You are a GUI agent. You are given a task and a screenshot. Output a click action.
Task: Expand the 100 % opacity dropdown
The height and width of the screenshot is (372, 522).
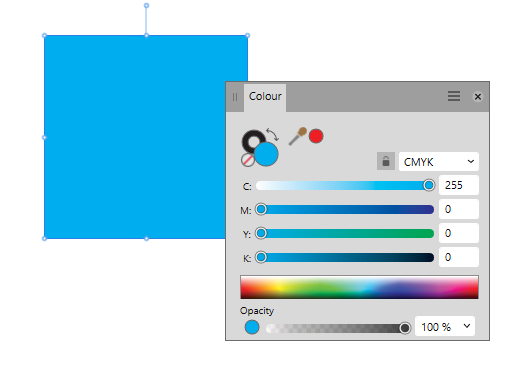[x=445, y=326]
